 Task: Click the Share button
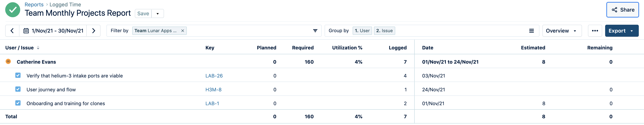pyautogui.click(x=623, y=10)
